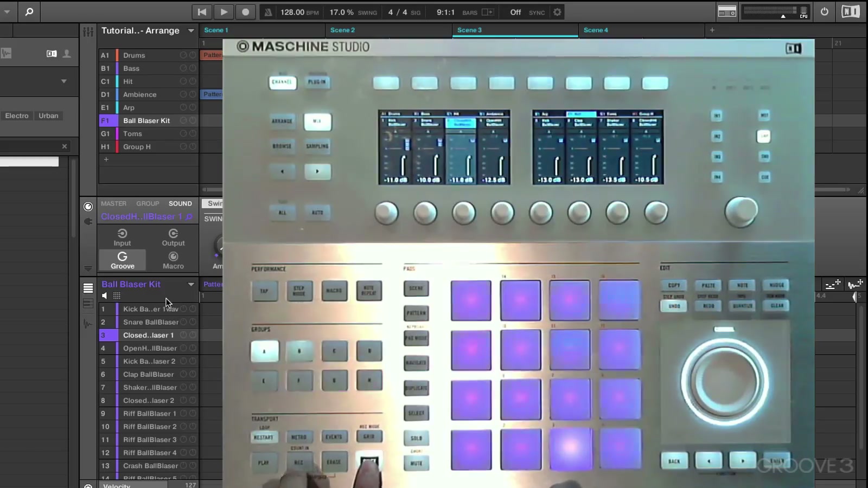
Task: Click the Play transport button
Action: (x=224, y=12)
